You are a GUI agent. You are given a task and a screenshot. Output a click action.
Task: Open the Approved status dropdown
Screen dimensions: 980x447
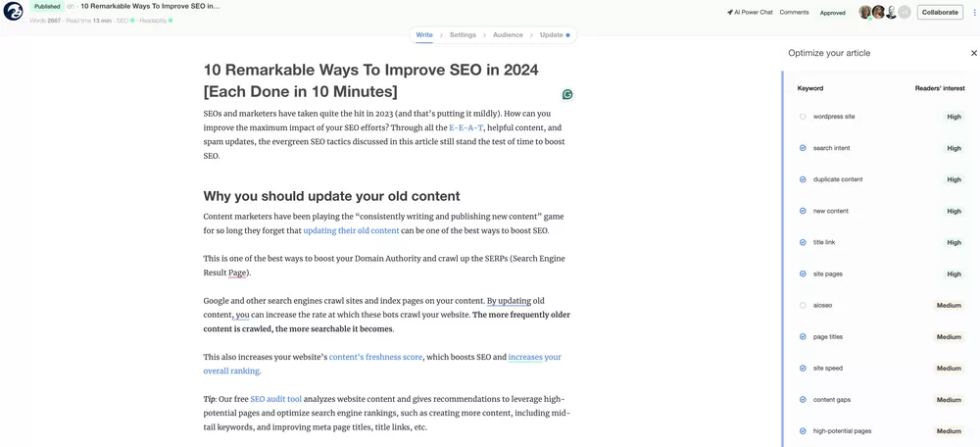coord(832,13)
